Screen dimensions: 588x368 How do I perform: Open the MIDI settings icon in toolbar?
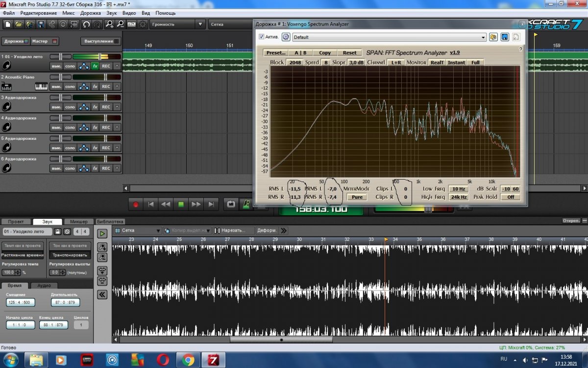(x=131, y=24)
